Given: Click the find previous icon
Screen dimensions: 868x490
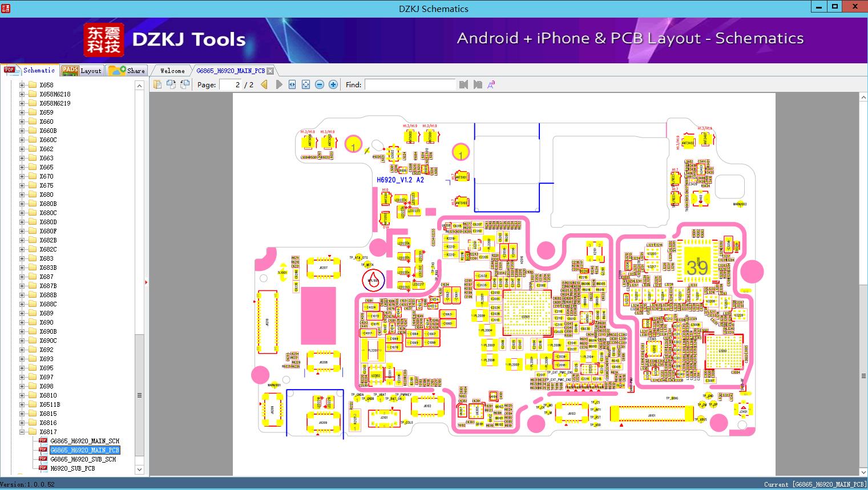Looking at the screenshot, I should (x=463, y=84).
